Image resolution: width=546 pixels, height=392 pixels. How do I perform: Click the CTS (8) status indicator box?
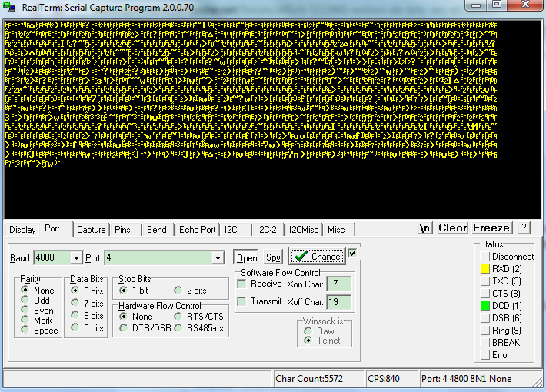[x=484, y=294]
